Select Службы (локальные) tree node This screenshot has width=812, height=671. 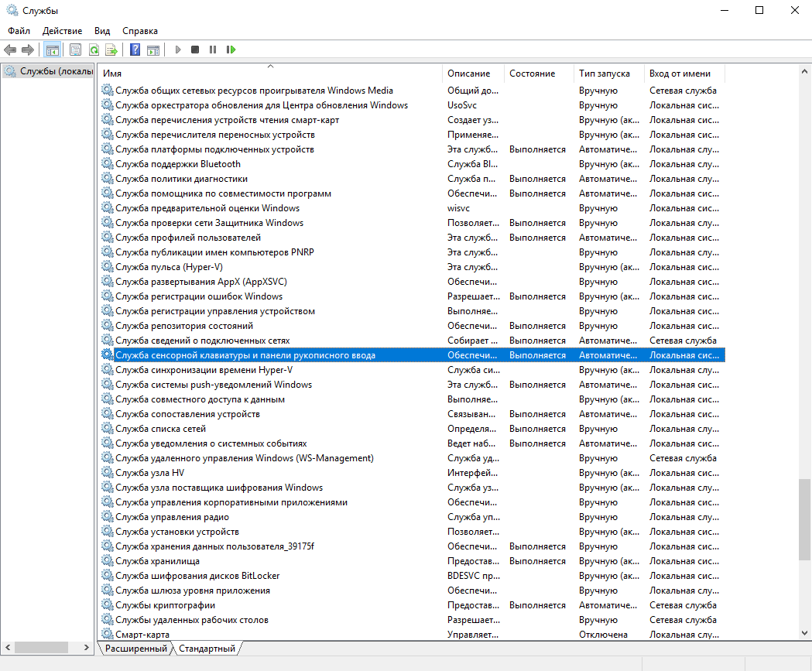48,71
